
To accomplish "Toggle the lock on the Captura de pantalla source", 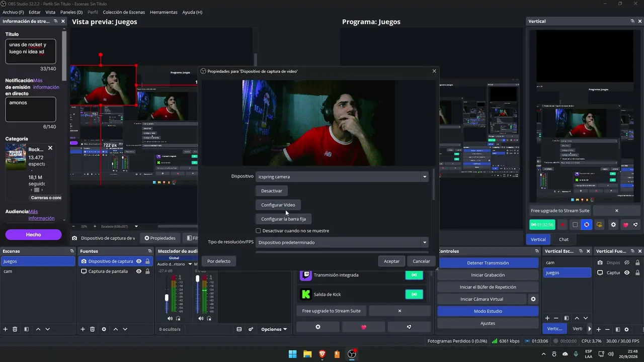I will point(147,271).
